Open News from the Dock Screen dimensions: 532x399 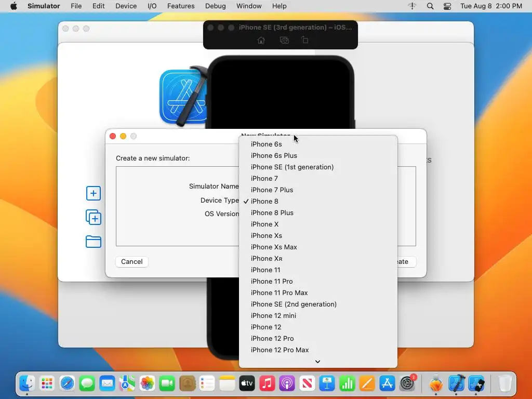point(307,384)
